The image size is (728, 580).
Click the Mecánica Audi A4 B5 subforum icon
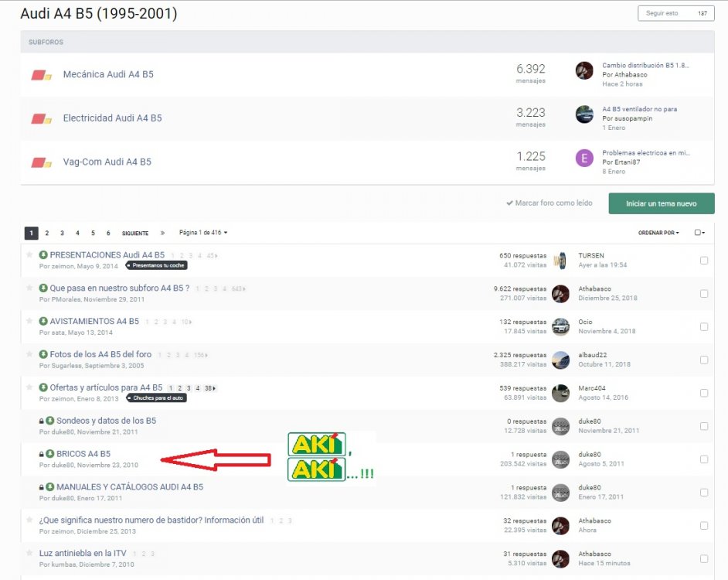(41, 75)
